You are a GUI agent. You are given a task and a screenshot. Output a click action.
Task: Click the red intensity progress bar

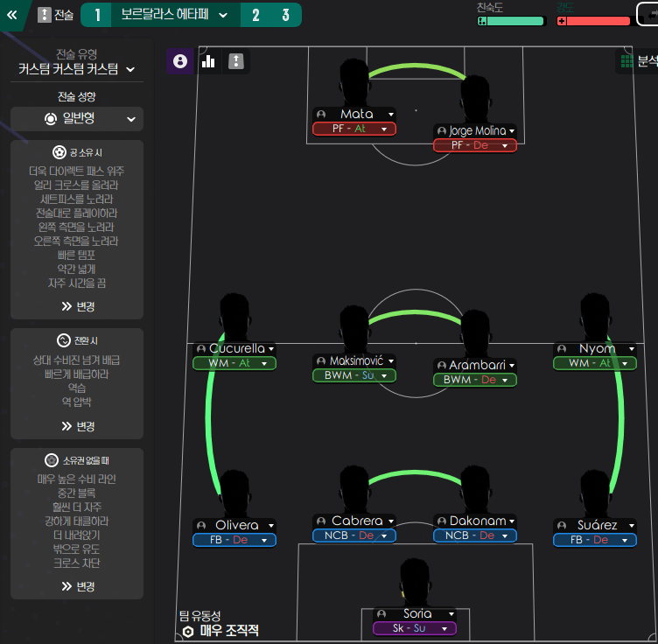[x=594, y=21]
